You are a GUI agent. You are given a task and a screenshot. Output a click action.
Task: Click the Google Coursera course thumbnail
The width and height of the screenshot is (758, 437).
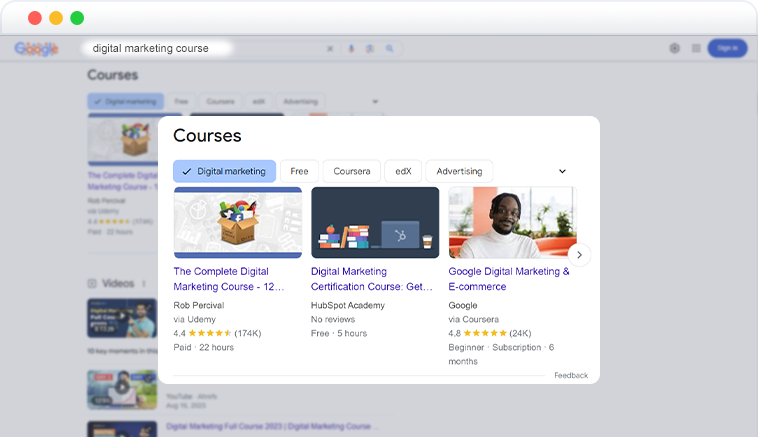(512, 222)
